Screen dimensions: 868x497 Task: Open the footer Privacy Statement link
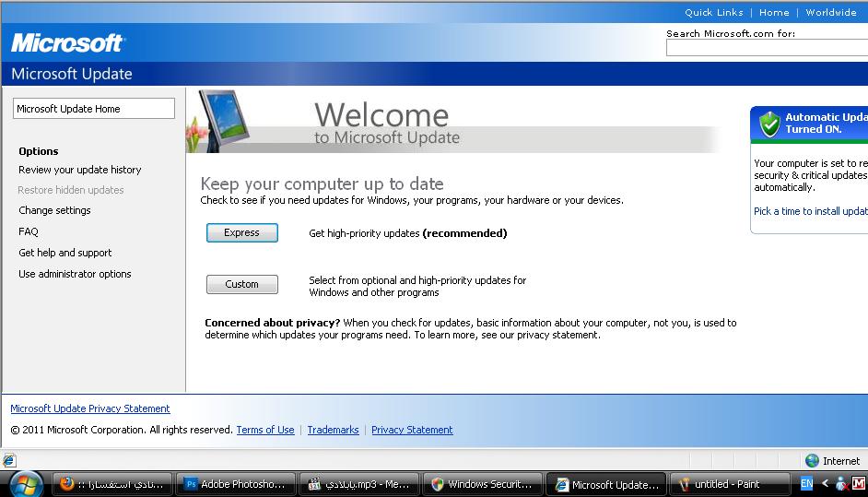pos(412,430)
